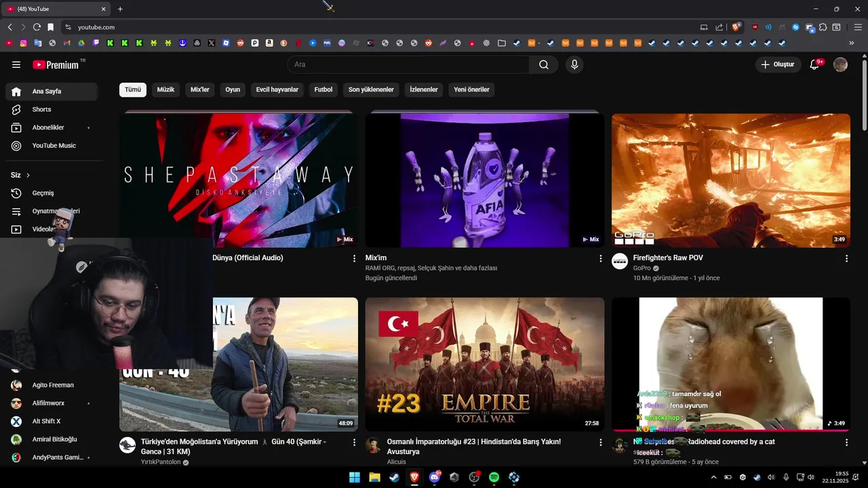Click the YırtıkPantolon channel name

tap(161, 462)
